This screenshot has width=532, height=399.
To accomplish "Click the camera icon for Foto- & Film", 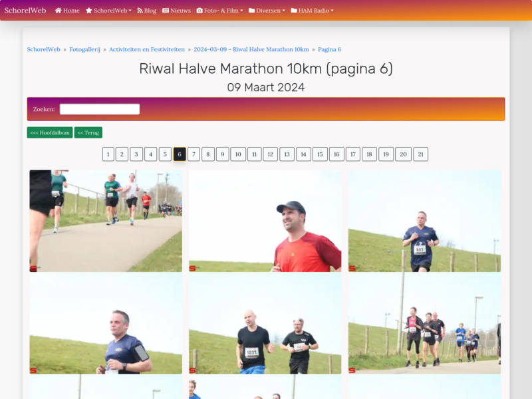I will 199,11.
